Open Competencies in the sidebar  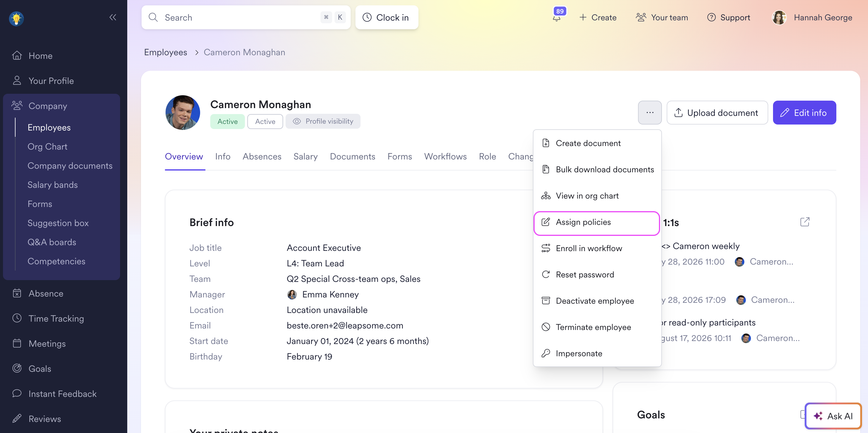[56, 261]
